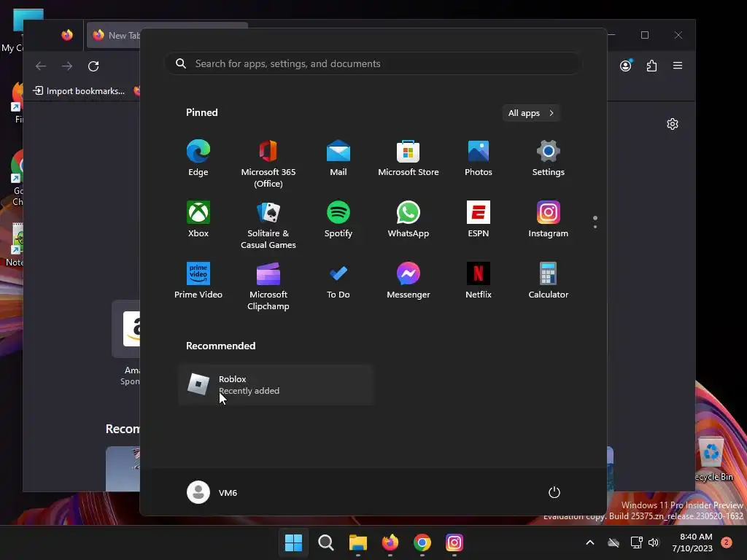
Task: Open Microsoft Clipchamp
Action: pyautogui.click(x=268, y=286)
